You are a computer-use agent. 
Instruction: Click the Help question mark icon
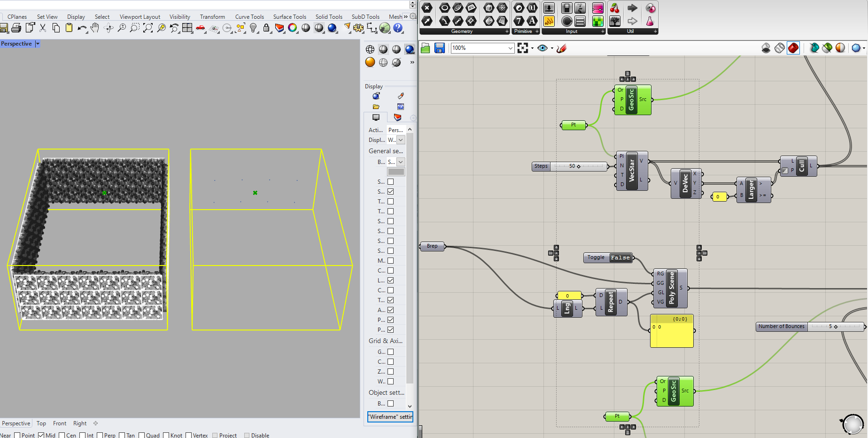pyautogui.click(x=398, y=28)
